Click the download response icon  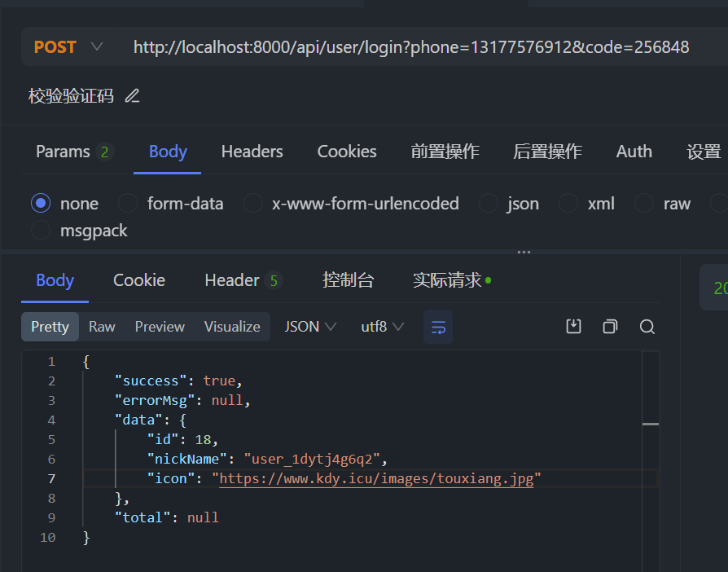point(573,327)
